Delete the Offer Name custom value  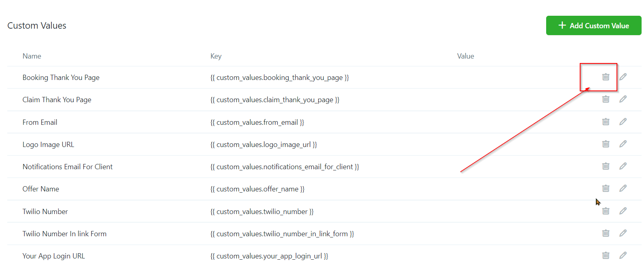click(606, 188)
